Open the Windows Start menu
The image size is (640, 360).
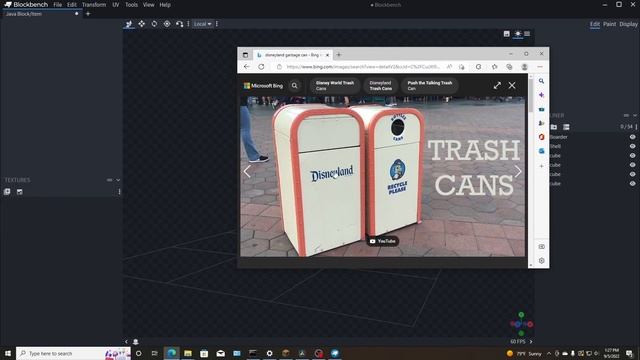8,353
